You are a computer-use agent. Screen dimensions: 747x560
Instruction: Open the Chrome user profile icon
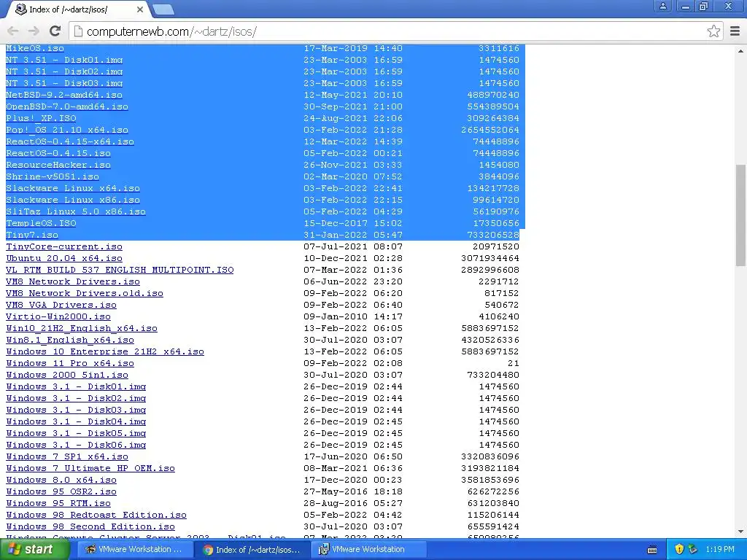662,6
